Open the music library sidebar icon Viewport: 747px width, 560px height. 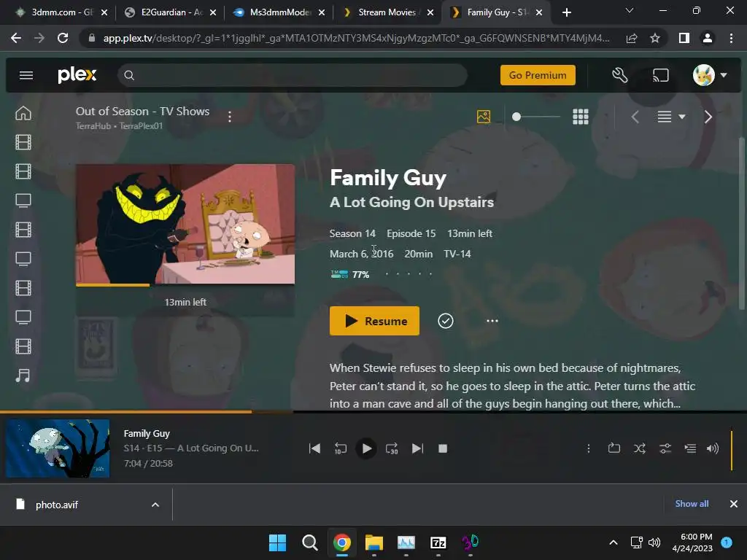tap(23, 376)
